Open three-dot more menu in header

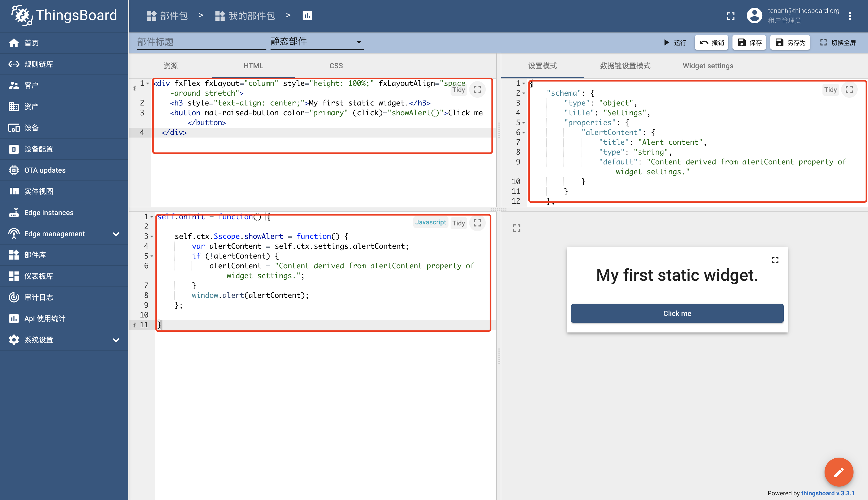(850, 16)
